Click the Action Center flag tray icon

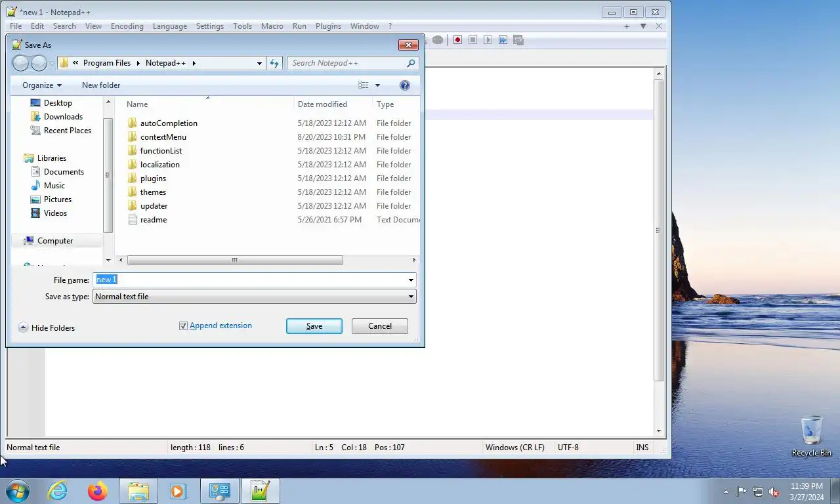(742, 492)
